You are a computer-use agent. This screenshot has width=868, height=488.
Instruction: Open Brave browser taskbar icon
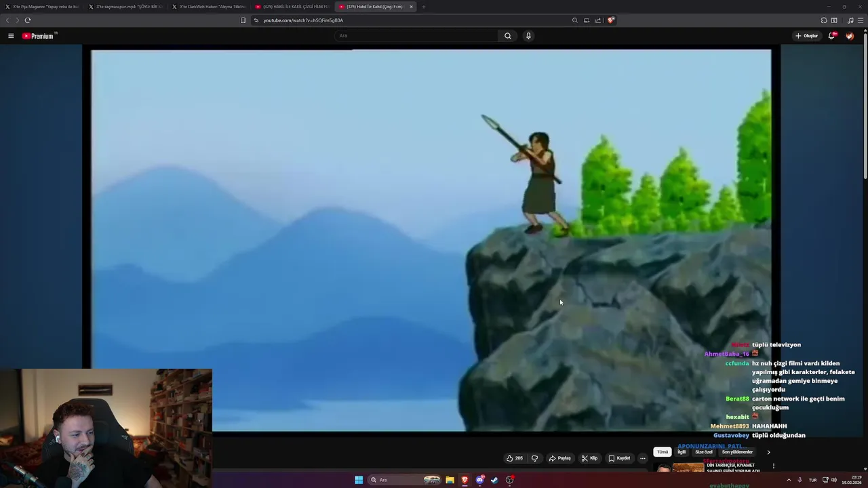(465, 480)
